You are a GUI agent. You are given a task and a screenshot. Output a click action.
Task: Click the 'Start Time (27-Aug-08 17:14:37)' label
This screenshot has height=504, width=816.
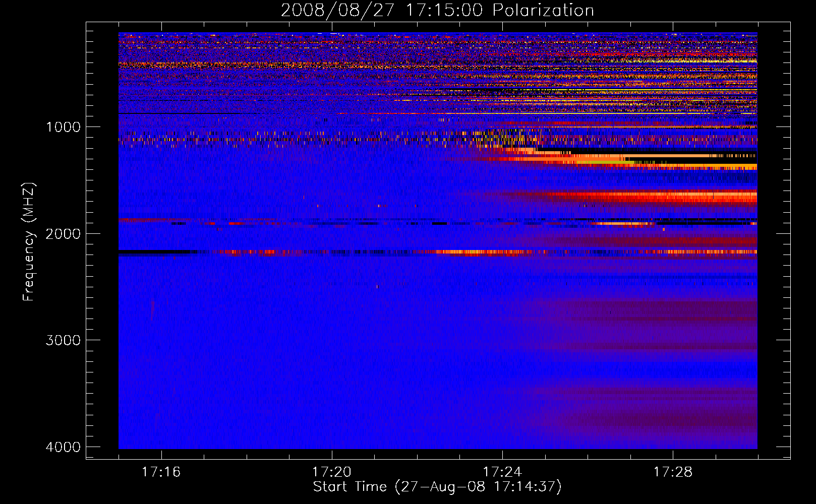[437, 486]
